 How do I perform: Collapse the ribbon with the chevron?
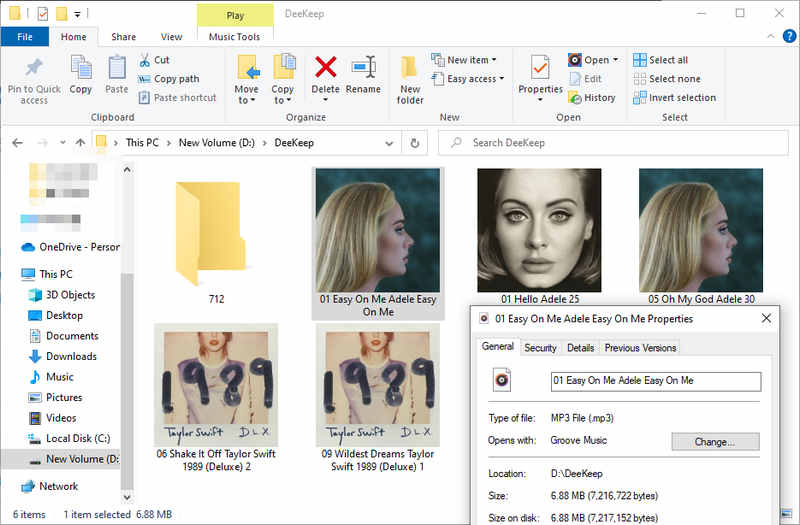coord(770,36)
